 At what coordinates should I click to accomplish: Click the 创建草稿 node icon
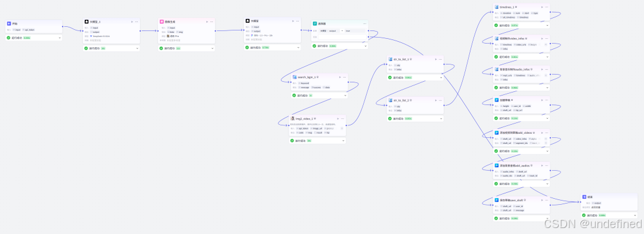[497, 100]
